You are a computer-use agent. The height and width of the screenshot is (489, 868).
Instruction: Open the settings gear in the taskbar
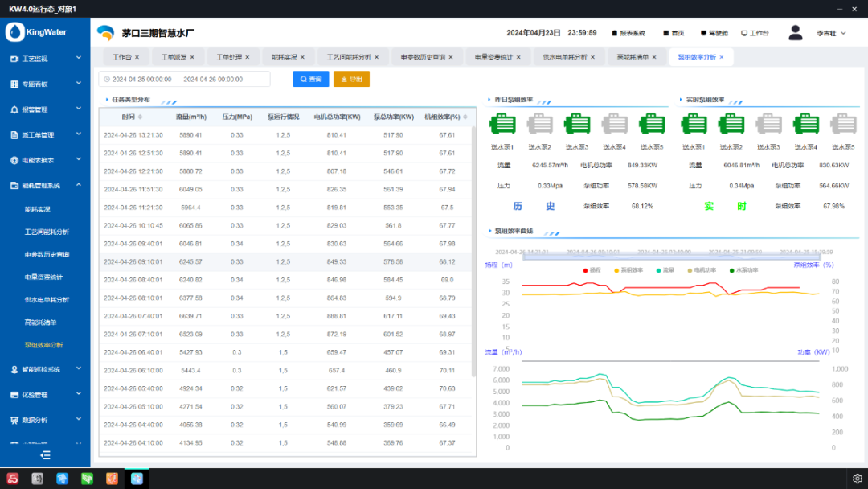click(x=857, y=479)
